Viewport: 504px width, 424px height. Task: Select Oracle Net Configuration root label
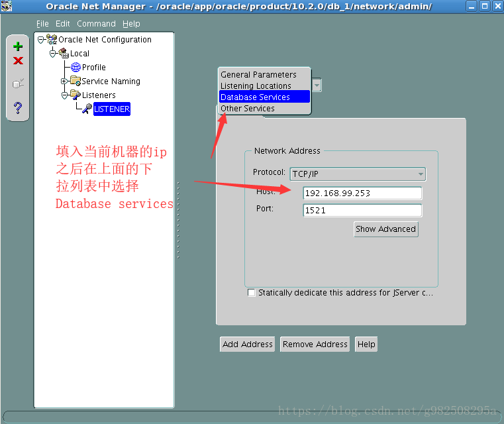tap(105, 40)
